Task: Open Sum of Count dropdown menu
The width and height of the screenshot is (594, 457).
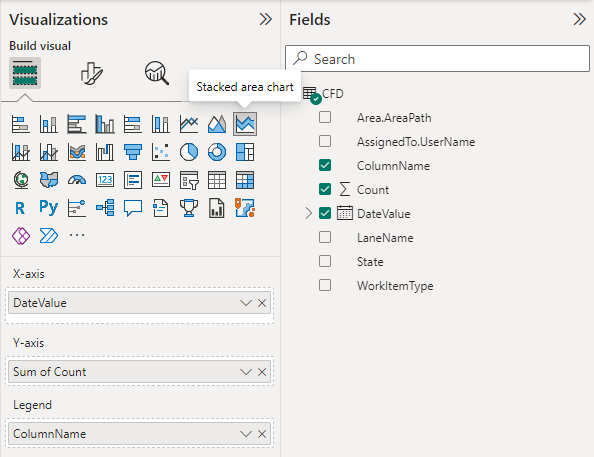Action: click(x=245, y=372)
